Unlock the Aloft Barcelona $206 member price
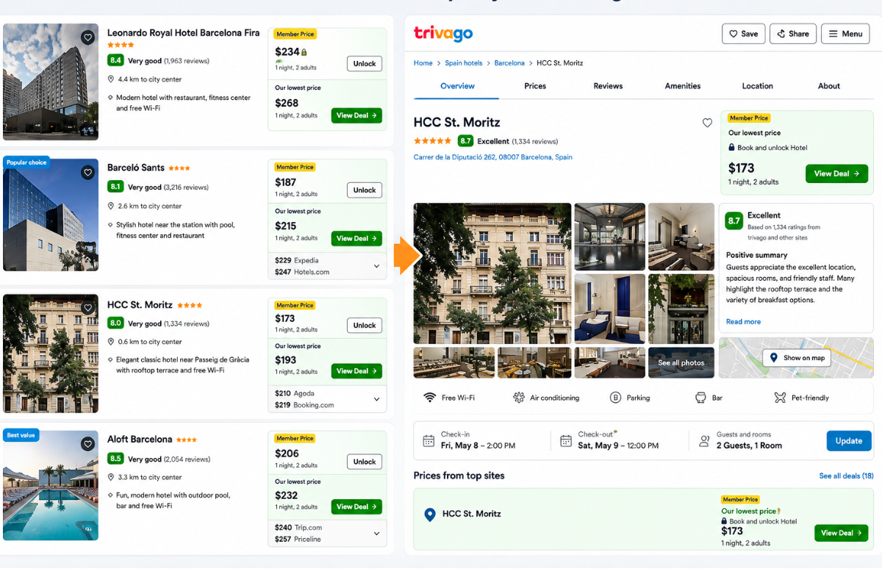The image size is (882, 588). point(365,462)
